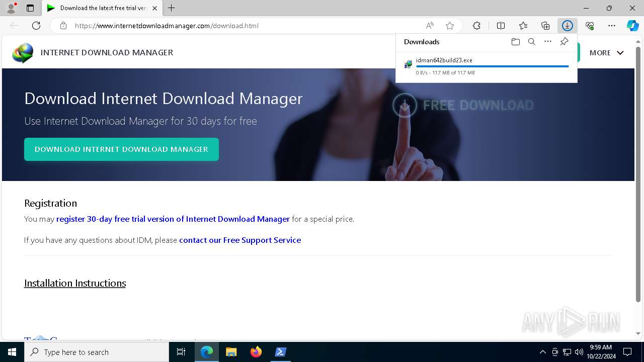View site information lock icon
Screen dimensions: 644x362
(x=63, y=26)
